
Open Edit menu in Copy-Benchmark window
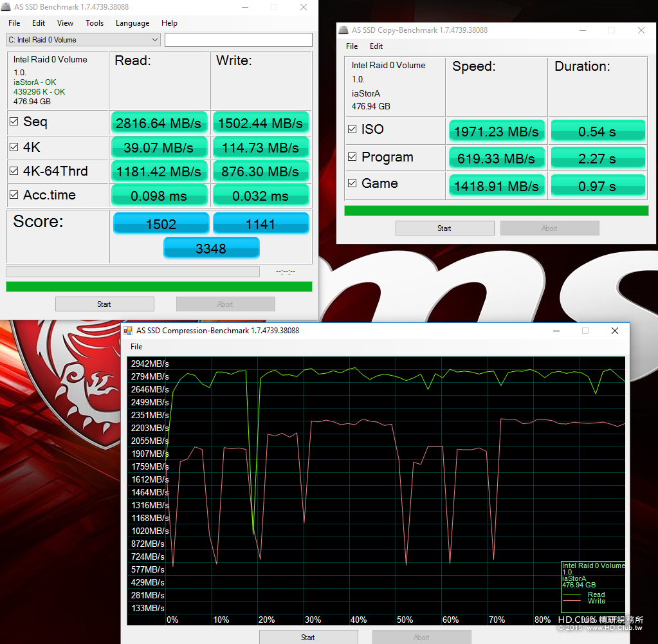tap(376, 46)
